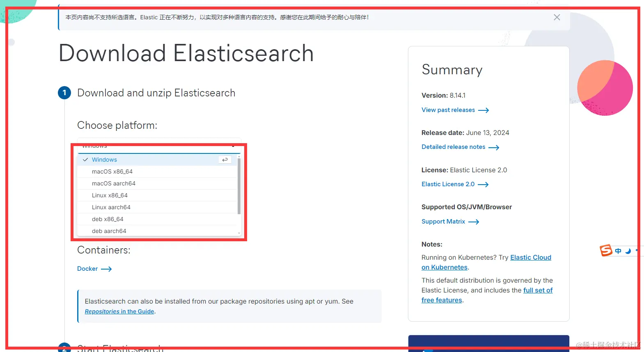Select Windows in platform list
644x352 pixels.
point(157,160)
